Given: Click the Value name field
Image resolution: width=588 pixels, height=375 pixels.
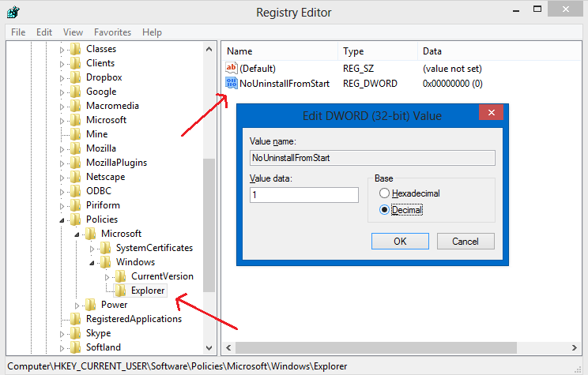Looking at the screenshot, I should click(x=372, y=158).
